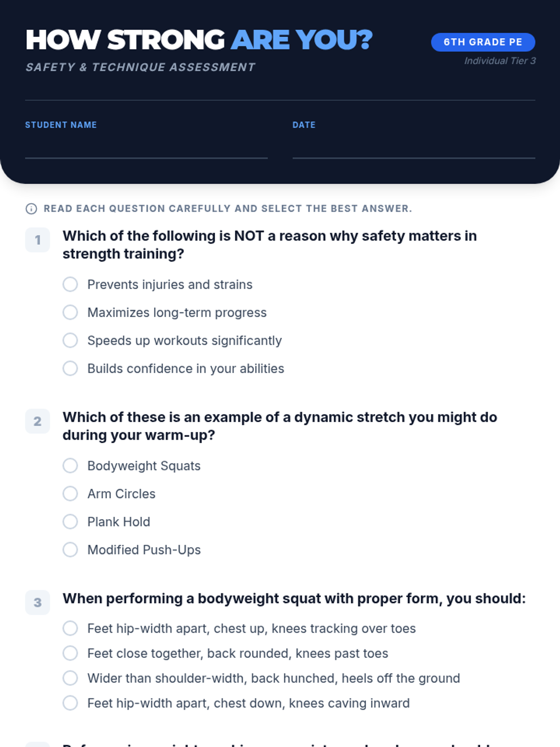Pick 'Modified Push-Ups' radio button
This screenshot has height=747, width=560.
tap(70, 550)
